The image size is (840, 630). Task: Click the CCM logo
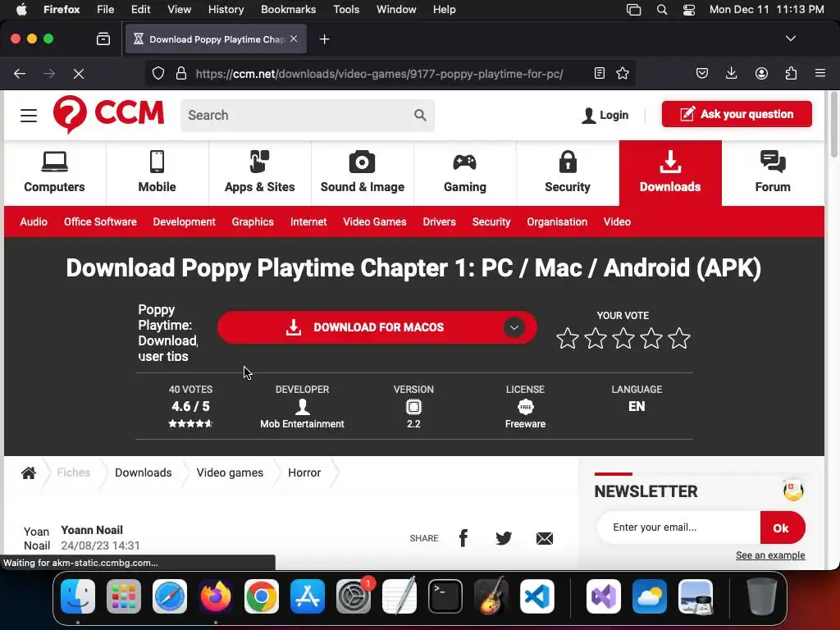[x=109, y=114]
